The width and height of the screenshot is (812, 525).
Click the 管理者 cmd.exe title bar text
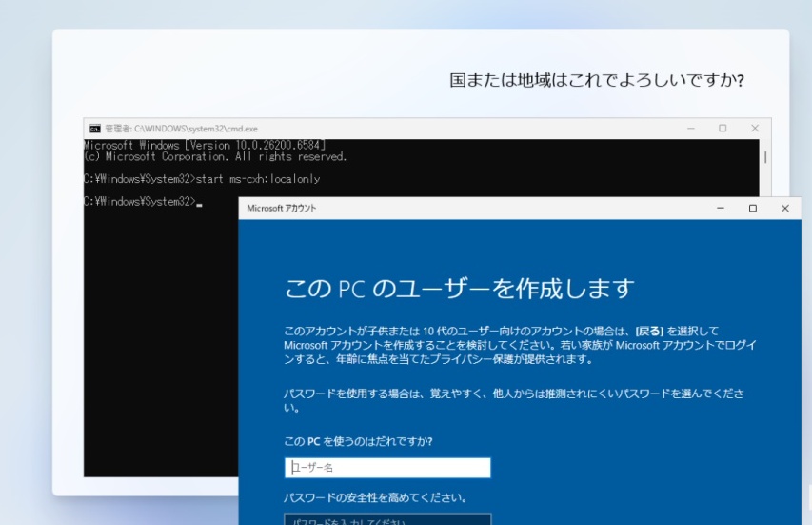[181, 129]
